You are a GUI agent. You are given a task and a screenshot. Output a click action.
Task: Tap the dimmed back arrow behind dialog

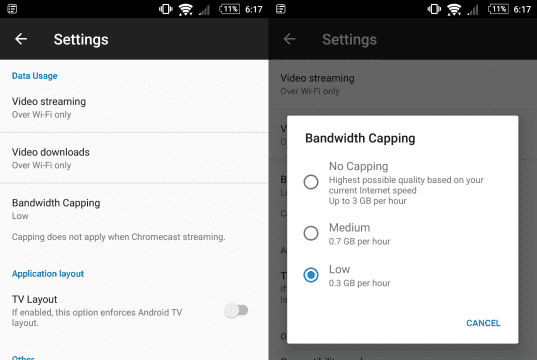(x=289, y=39)
